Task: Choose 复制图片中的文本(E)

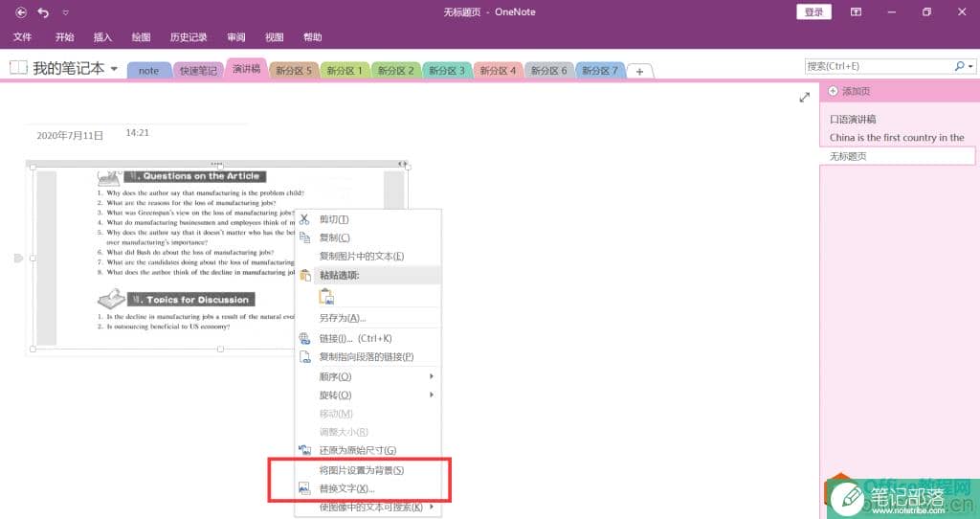Action: (x=368, y=257)
